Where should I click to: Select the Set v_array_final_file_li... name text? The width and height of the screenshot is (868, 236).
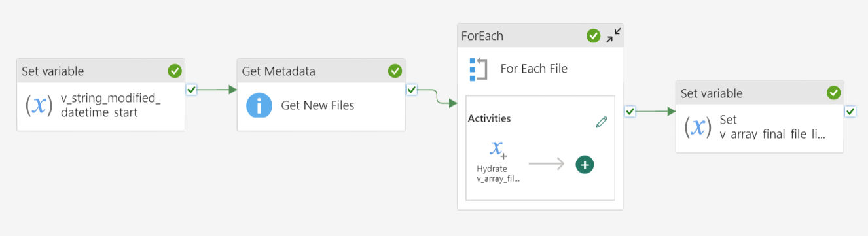tap(772, 127)
